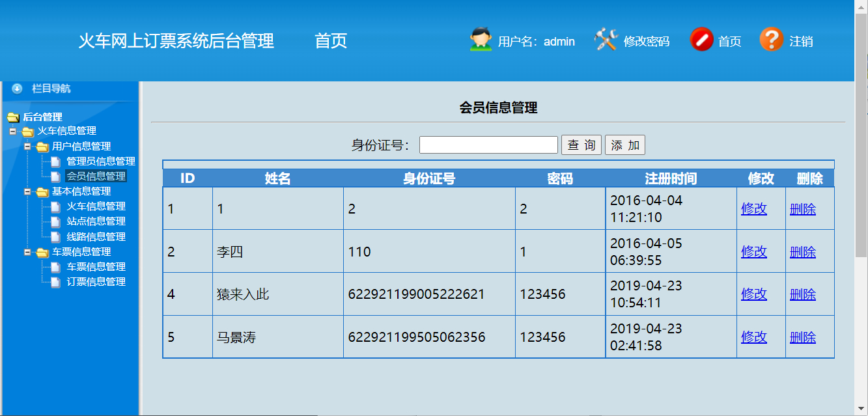868x416 pixels.
Task: Click 删除 for member 马景涛
Action: [x=802, y=337]
